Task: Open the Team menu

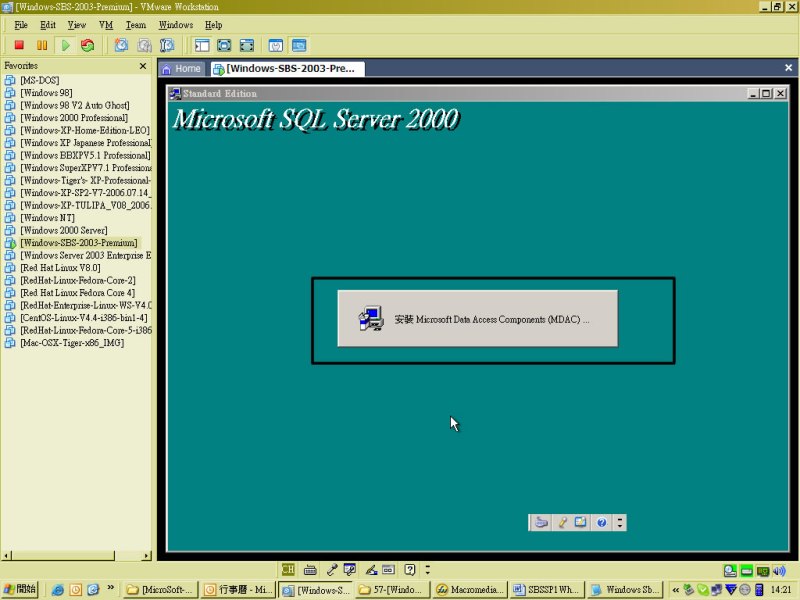Action: pos(136,25)
